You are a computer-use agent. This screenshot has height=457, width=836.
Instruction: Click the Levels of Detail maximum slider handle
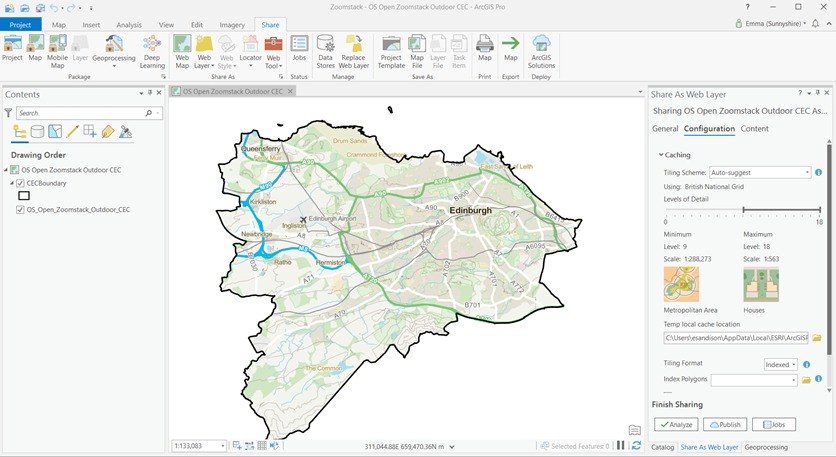click(x=820, y=210)
